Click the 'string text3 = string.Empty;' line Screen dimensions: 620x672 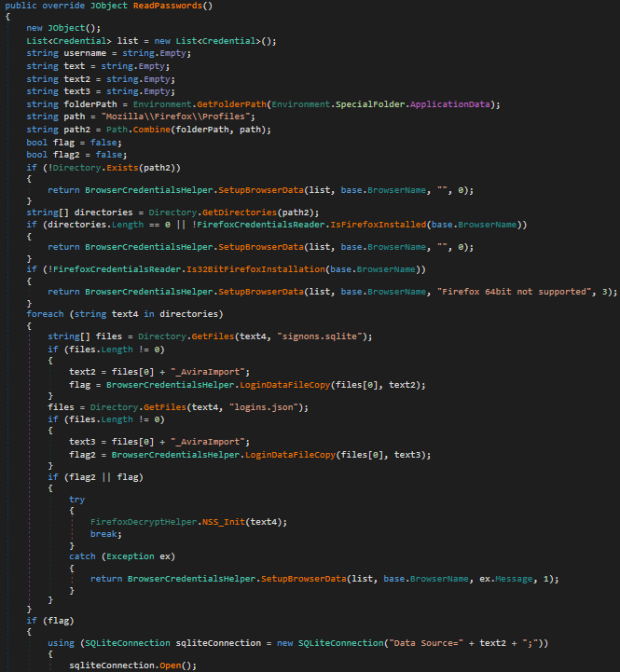(x=101, y=91)
